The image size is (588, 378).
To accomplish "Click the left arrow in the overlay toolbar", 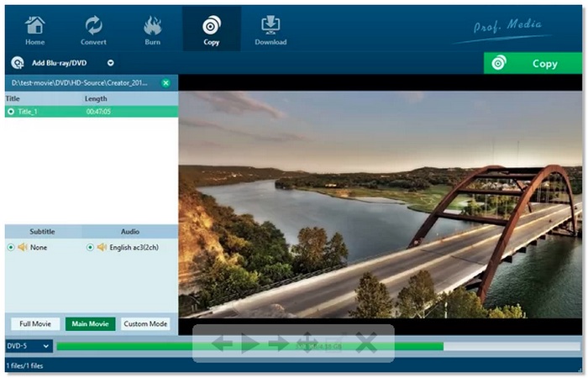I will click(x=222, y=343).
